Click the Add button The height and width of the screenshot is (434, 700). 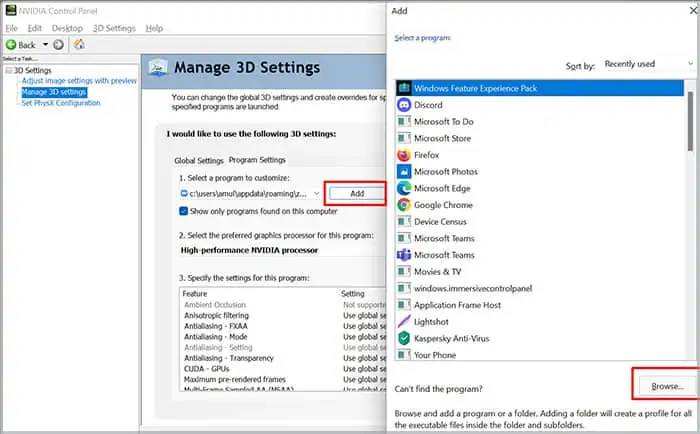tap(355, 193)
